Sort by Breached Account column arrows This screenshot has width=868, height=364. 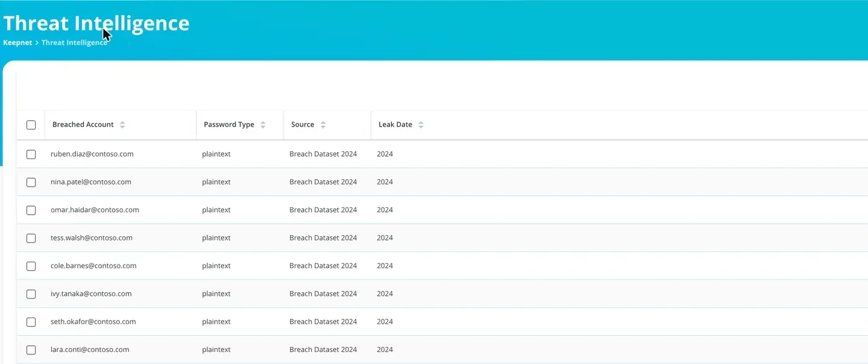(x=122, y=125)
